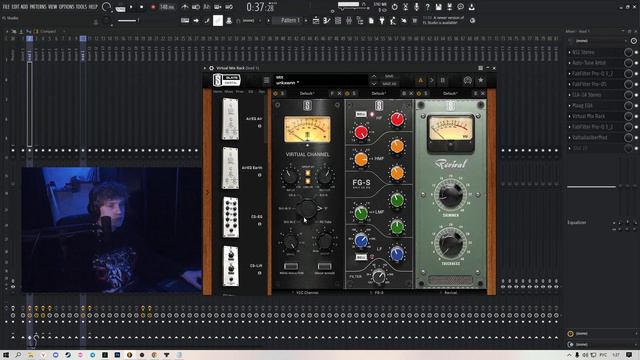Select the AirEQ Earth module thumbnail
640x360 pixels.
click(x=230, y=168)
